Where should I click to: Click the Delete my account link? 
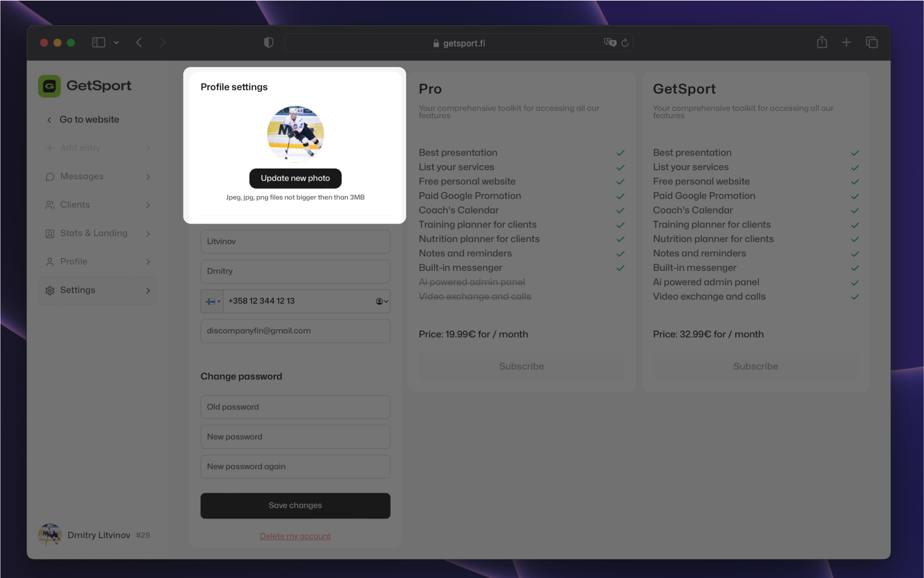[x=295, y=536]
